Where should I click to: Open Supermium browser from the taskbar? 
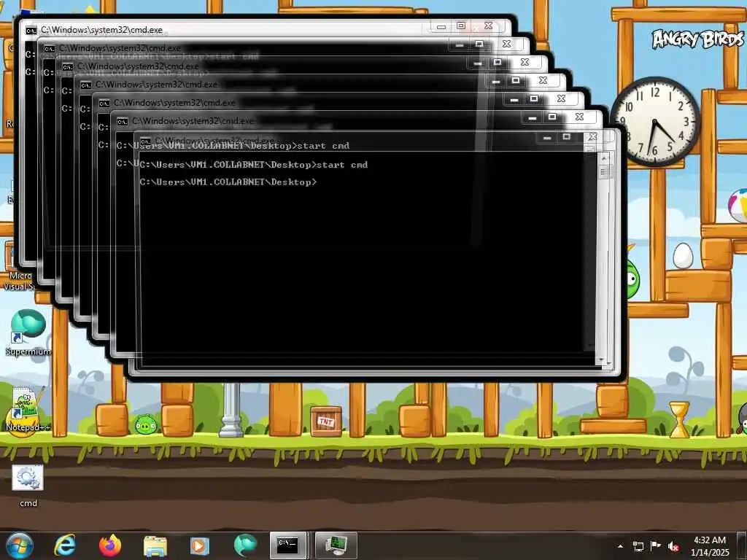pyautogui.click(x=245, y=545)
